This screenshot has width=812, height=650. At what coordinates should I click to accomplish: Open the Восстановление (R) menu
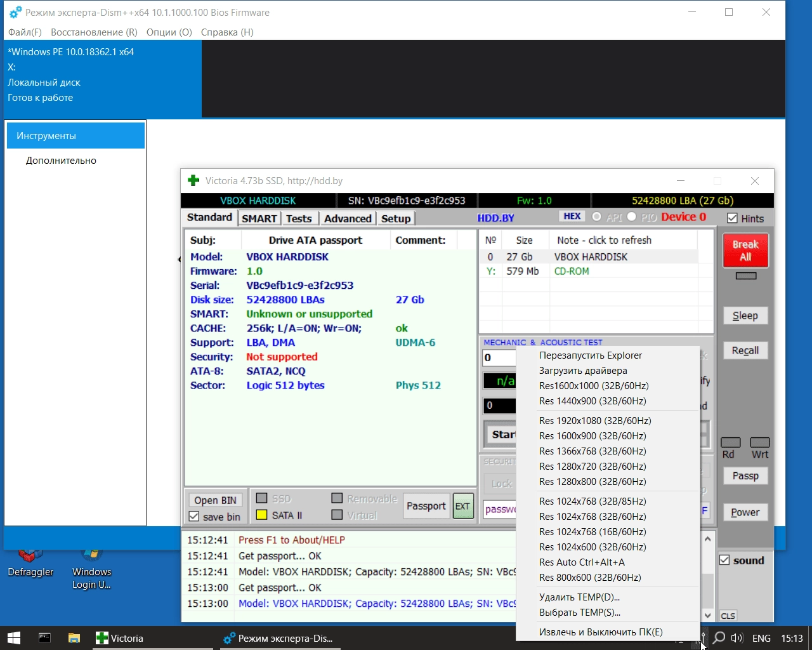click(94, 32)
